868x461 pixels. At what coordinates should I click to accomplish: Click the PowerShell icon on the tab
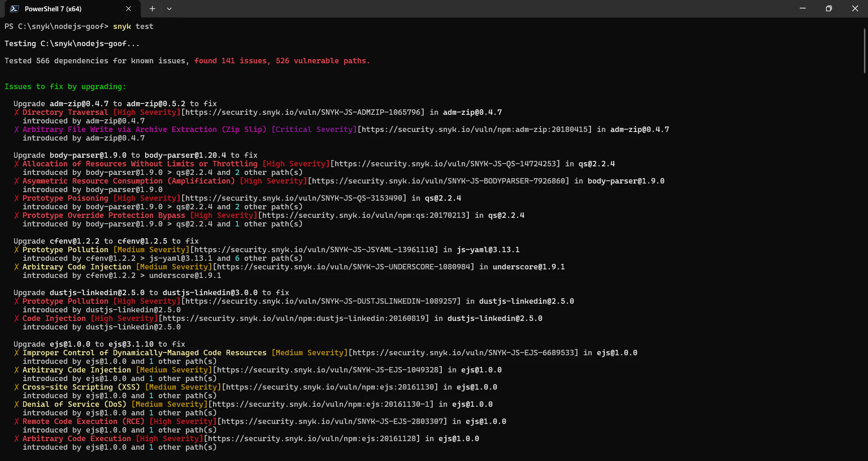[x=14, y=9]
